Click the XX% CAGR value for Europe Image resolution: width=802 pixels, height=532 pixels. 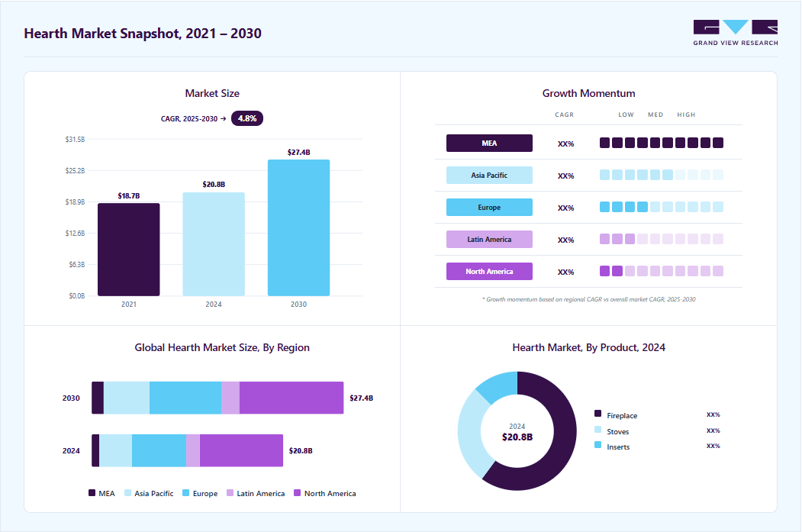[565, 208]
